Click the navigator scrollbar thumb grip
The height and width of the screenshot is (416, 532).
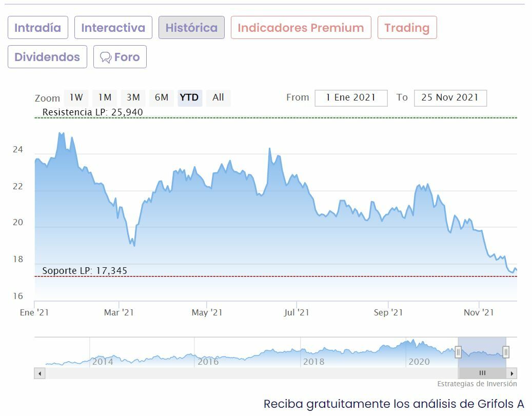[x=482, y=373]
